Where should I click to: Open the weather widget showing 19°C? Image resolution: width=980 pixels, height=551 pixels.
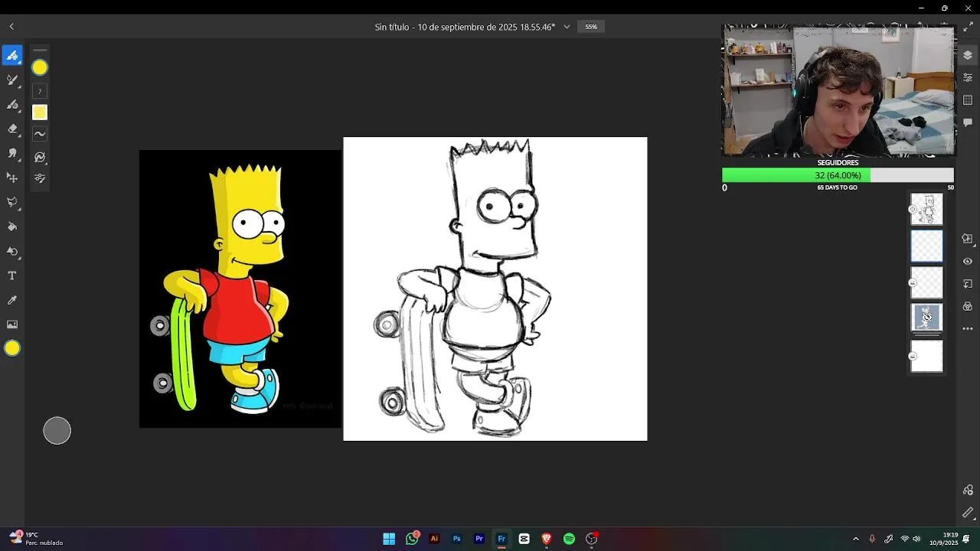click(x=36, y=539)
